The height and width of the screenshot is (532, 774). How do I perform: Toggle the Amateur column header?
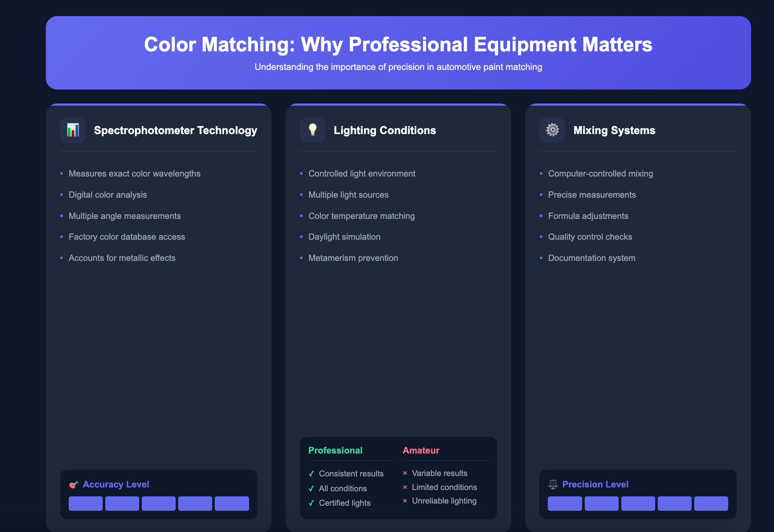tap(421, 450)
